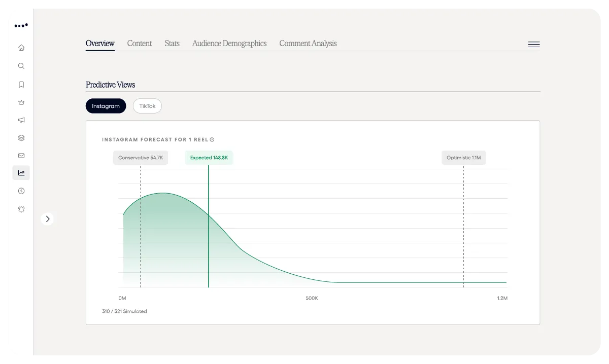Switch to the Stats tab
Viewport: 609px width, 364px height.
[x=172, y=44]
